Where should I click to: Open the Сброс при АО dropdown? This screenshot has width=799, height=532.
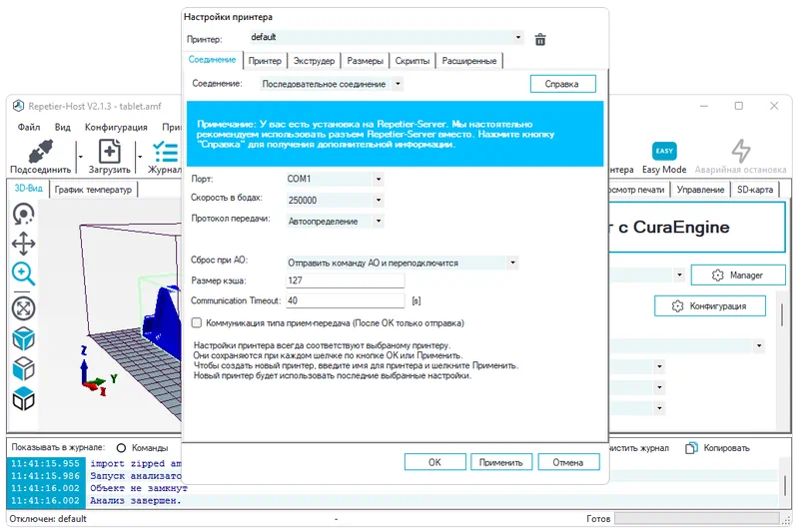tap(402, 263)
